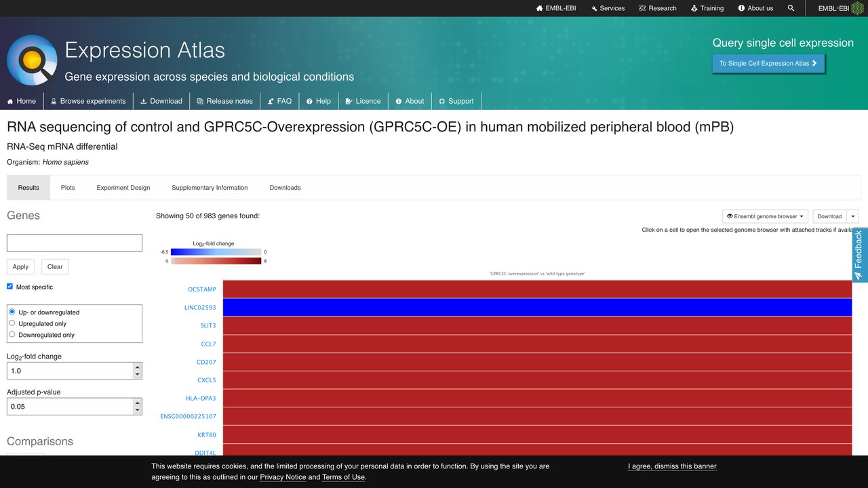Viewport: 868px width, 488px height.
Task: Open About us in the top bar
Action: (x=755, y=8)
